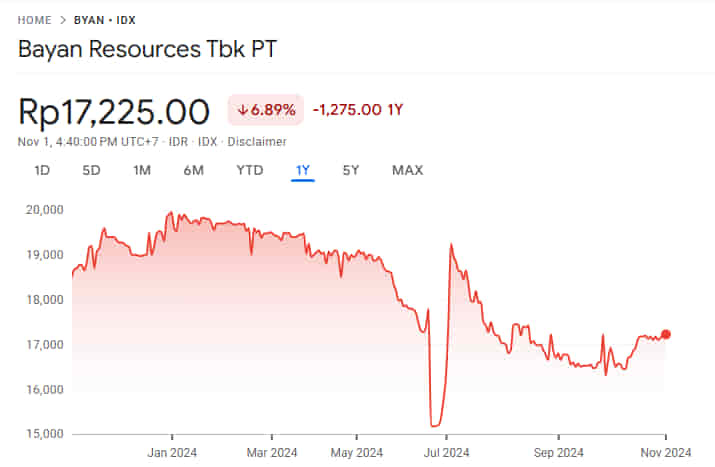Show the 1M price history
The width and height of the screenshot is (715, 467).
tap(142, 170)
